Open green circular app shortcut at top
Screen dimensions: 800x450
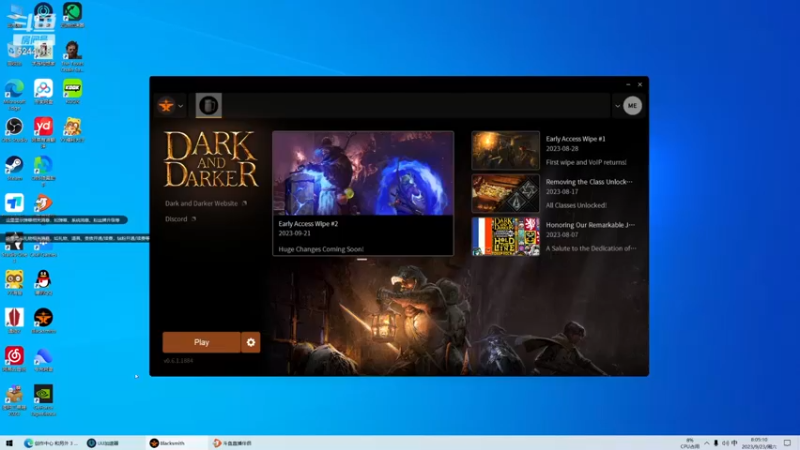[x=72, y=14]
